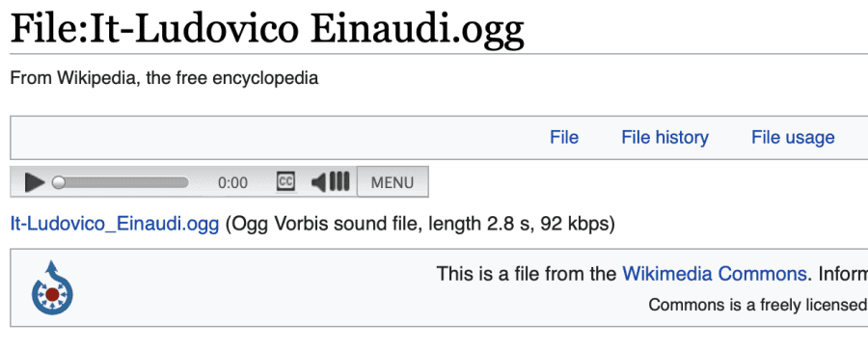868x351 pixels.
Task: Open the It-Ludovico_Einaudi.ogg file link
Action: click(x=115, y=225)
